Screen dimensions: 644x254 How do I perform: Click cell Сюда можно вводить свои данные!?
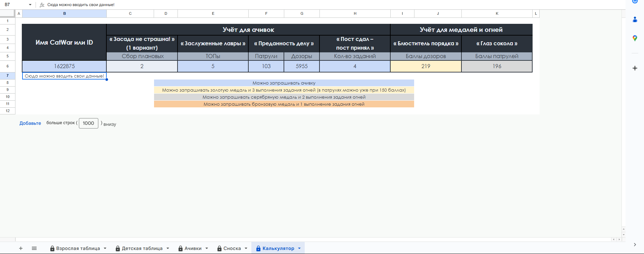point(64,76)
